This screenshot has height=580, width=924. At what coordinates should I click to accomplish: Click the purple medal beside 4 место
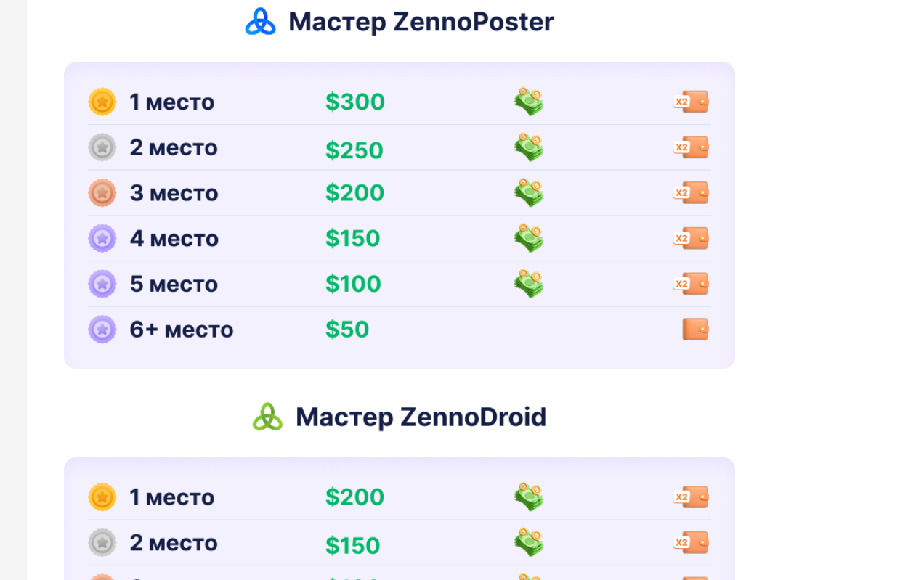click(x=102, y=238)
